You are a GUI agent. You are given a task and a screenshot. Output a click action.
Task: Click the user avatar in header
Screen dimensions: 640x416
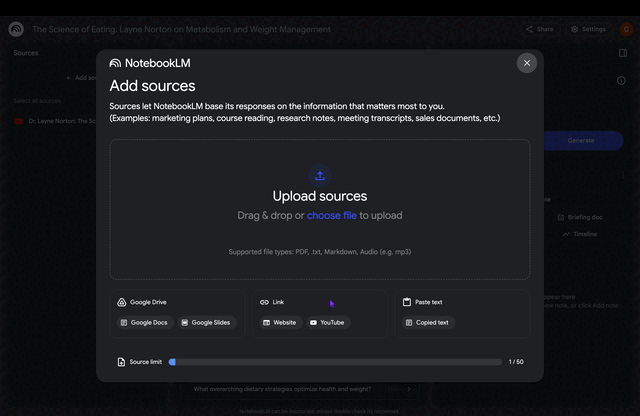tap(626, 29)
